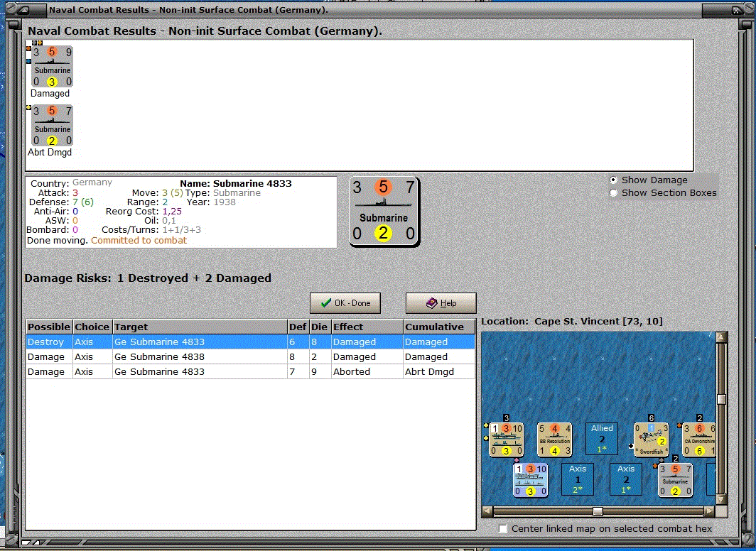
Task: Click the map vertical scrollbar thumb
Action: point(721,399)
